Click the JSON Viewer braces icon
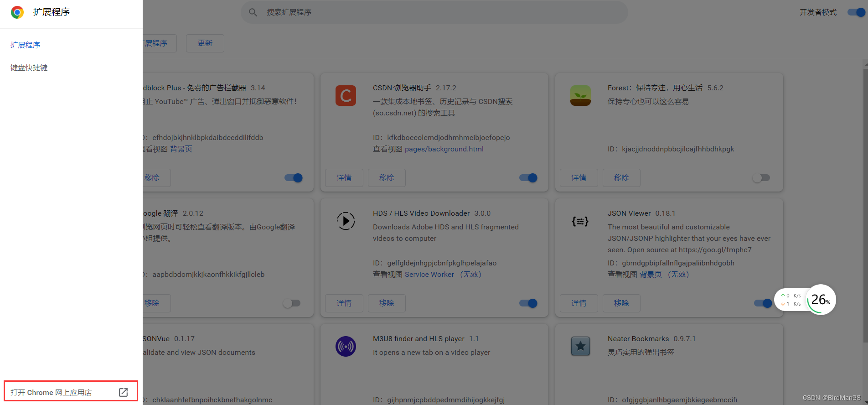Screen dimensions: 868x405 (580, 221)
